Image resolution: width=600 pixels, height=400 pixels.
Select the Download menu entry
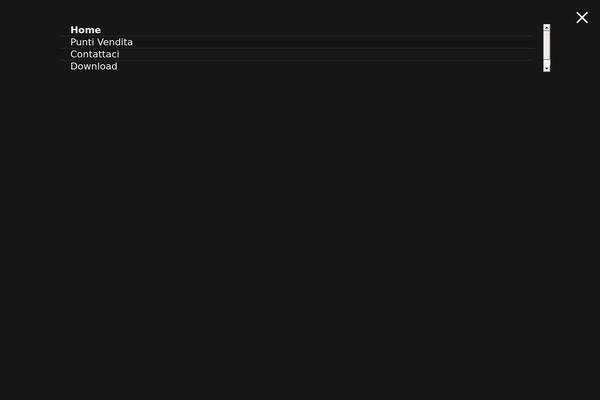[x=94, y=66]
